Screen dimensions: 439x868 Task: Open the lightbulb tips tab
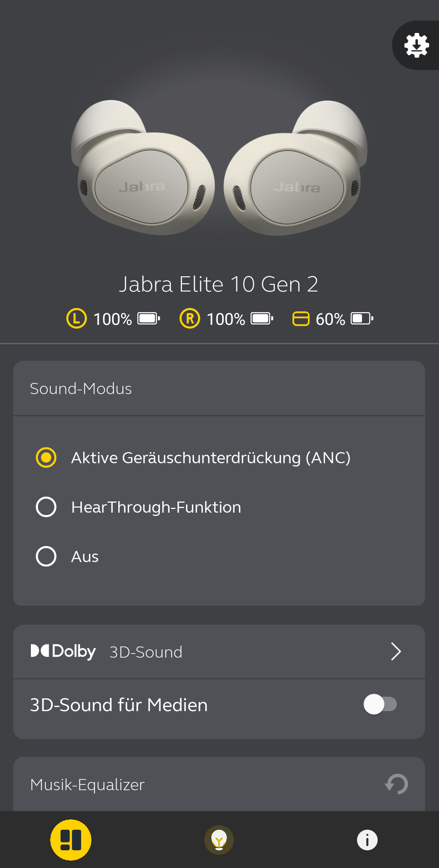pos(219,840)
